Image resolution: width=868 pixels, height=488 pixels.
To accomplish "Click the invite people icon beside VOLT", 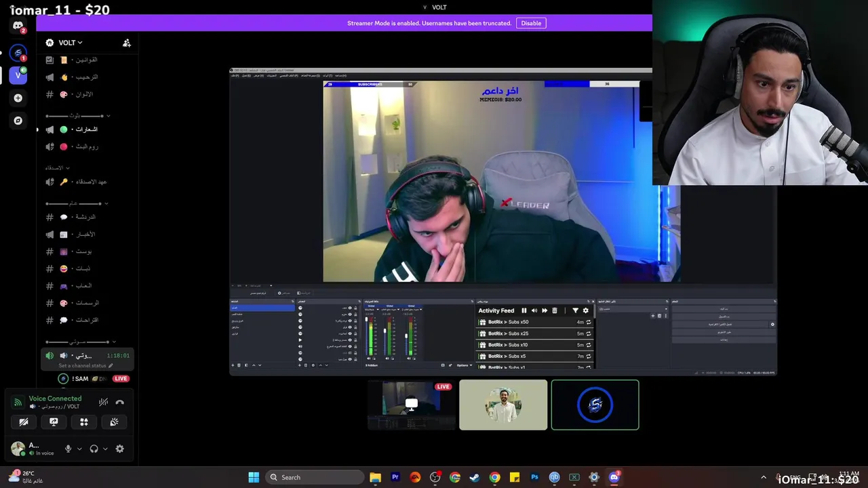I will (127, 43).
